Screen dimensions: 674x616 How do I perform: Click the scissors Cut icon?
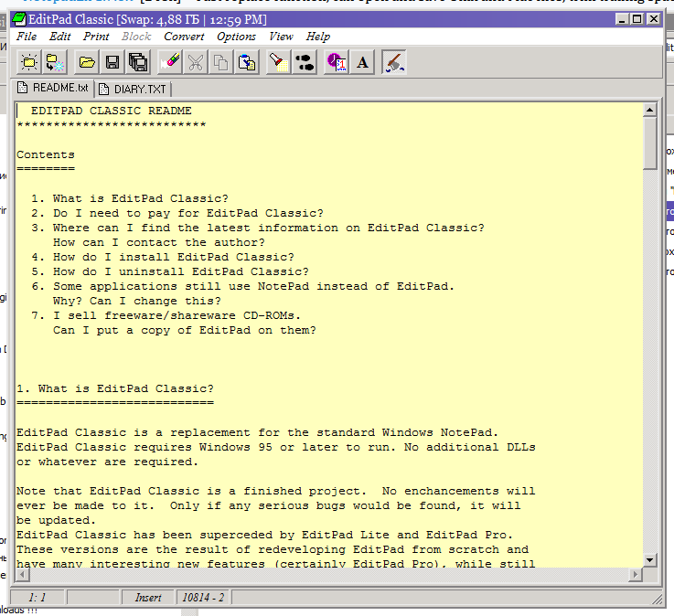196,63
